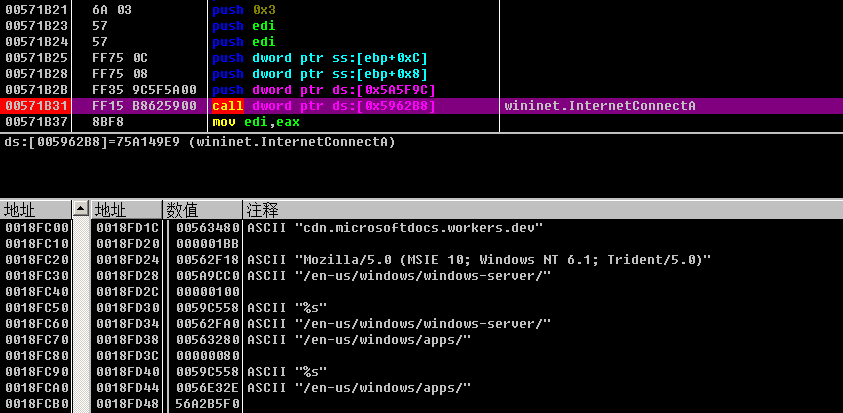Select disassembly address 00571B23
Viewport: 843px width, 413px height.
pos(35,25)
